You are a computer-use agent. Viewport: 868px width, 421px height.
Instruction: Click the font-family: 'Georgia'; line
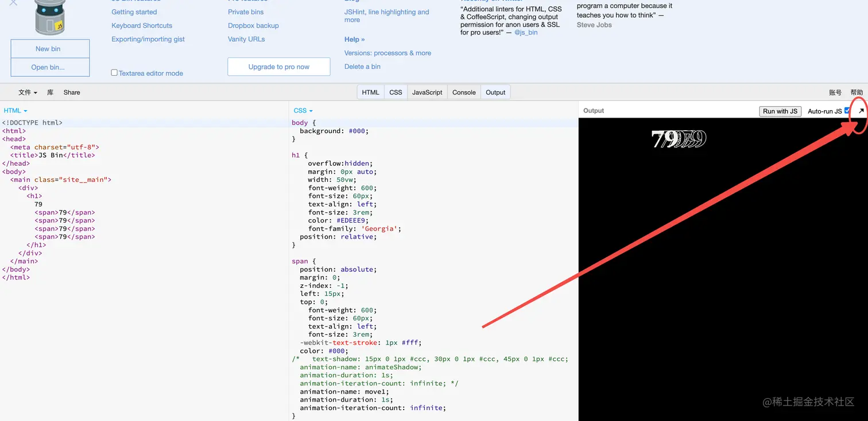click(354, 228)
